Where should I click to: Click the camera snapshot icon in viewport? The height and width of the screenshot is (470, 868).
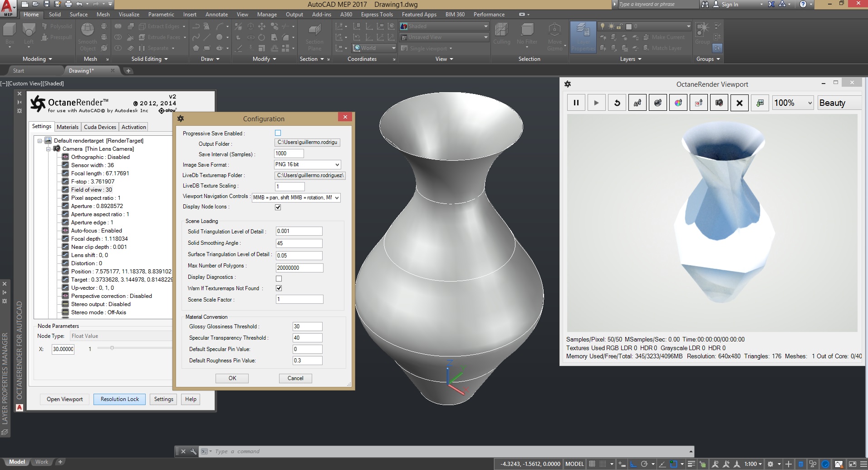(x=719, y=103)
